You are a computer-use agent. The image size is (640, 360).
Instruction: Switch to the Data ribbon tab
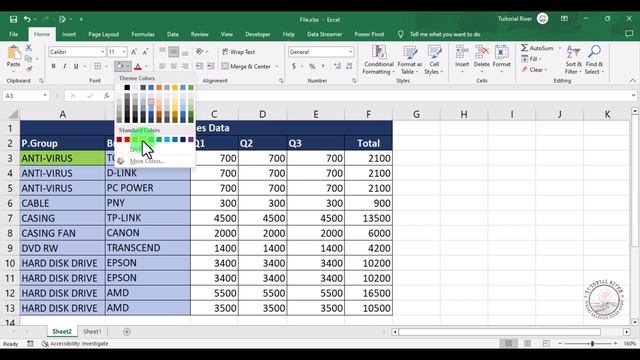tap(173, 34)
